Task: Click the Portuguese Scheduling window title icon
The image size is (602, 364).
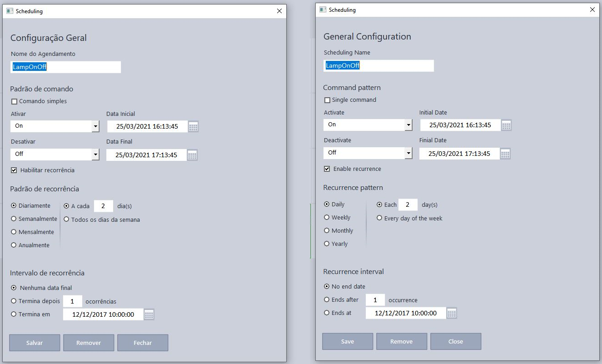Action: click(10, 11)
